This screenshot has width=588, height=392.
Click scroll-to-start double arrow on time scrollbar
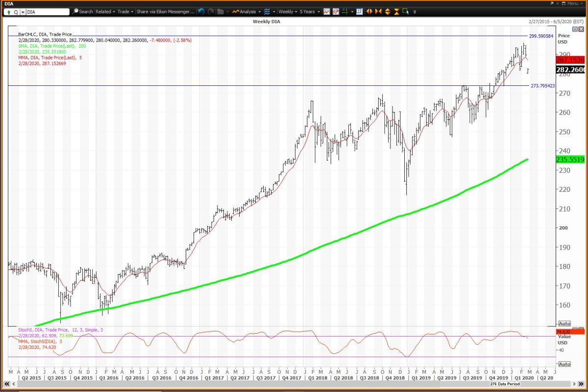[7, 384]
